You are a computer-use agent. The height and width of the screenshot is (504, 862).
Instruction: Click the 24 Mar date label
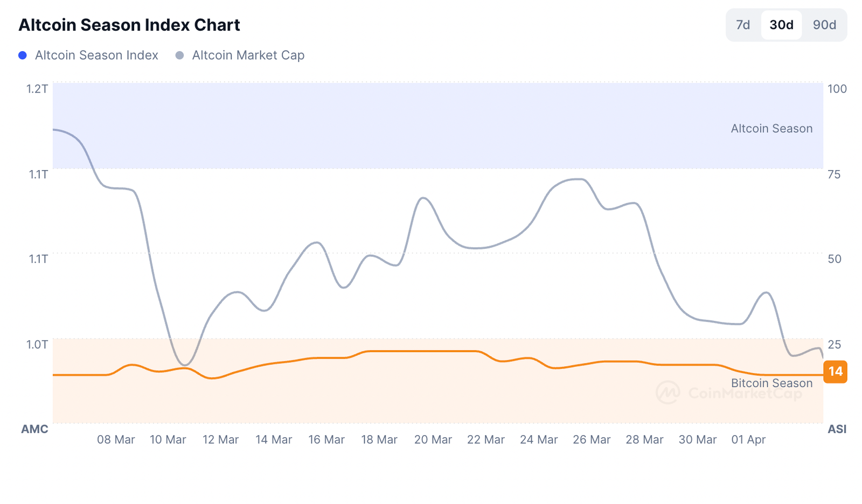pyautogui.click(x=539, y=439)
